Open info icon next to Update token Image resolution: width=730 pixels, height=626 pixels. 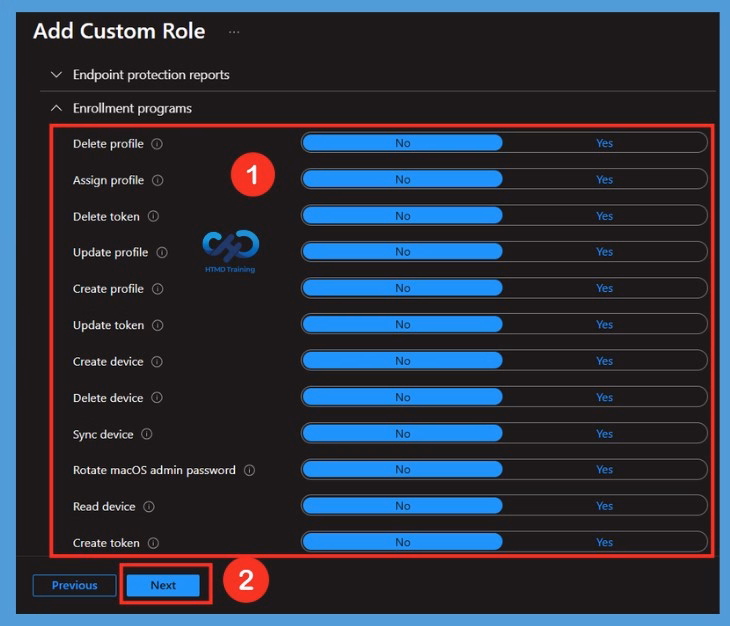[x=158, y=325]
